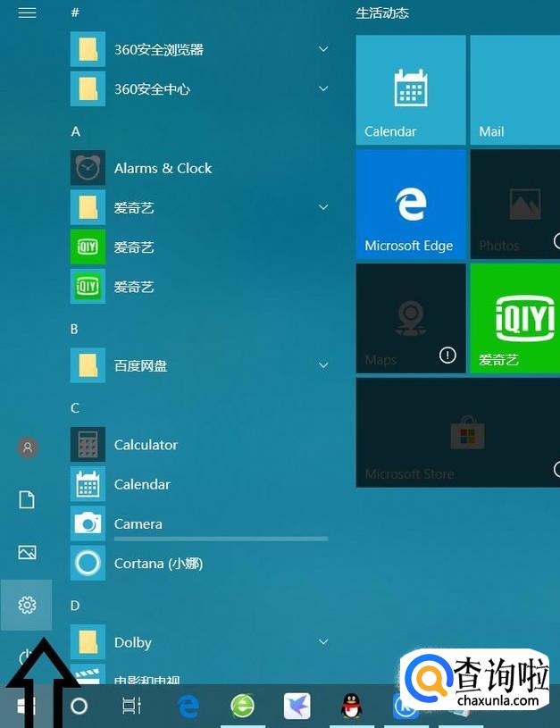This screenshot has width=560, height=728.
Task: Expand the Start menu hamburger button
Action: point(27,13)
